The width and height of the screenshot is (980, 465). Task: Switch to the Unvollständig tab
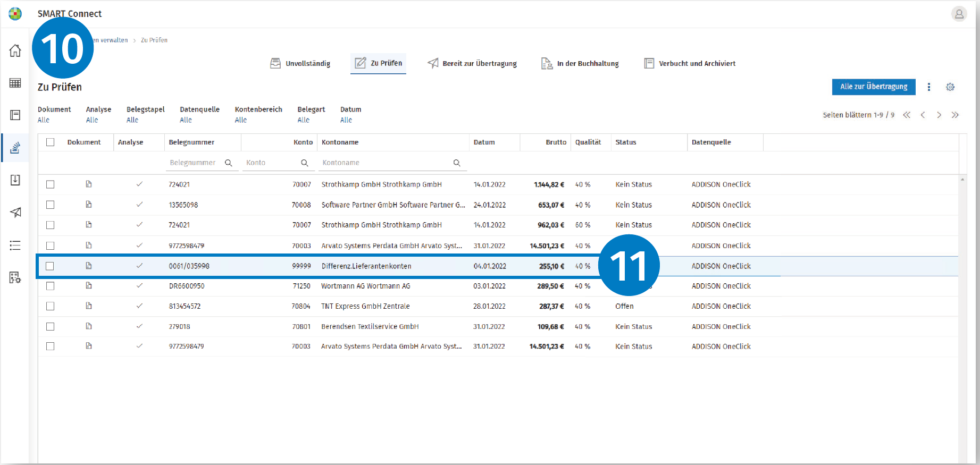click(x=300, y=64)
